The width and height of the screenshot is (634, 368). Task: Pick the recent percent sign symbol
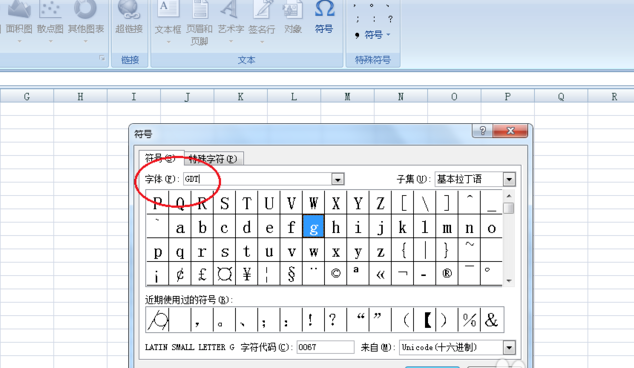point(469,319)
